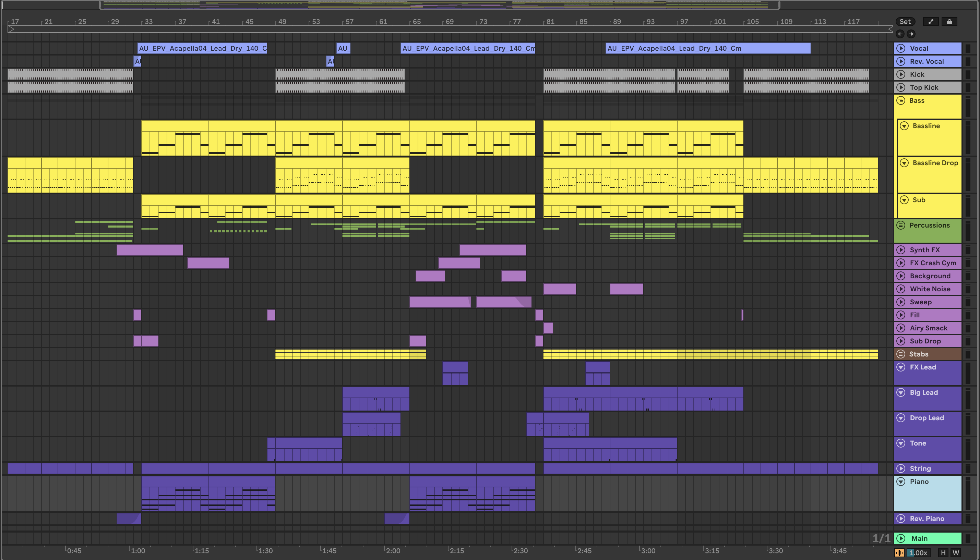Toggle the orange waveform view button

point(899,553)
